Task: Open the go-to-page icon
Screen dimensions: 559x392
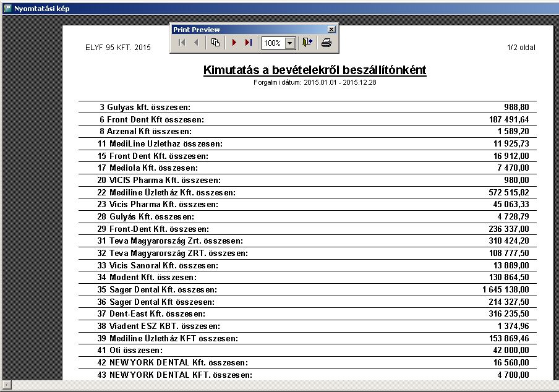Action: [x=215, y=43]
